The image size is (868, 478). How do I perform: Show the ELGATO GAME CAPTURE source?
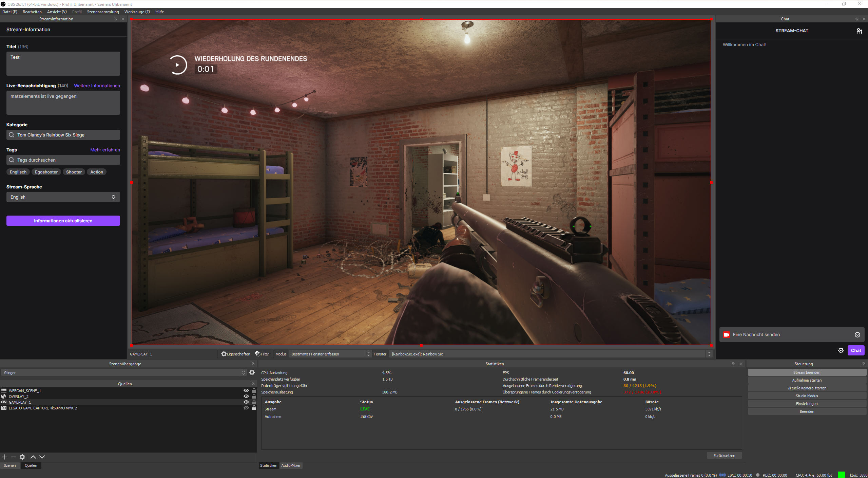(246, 408)
